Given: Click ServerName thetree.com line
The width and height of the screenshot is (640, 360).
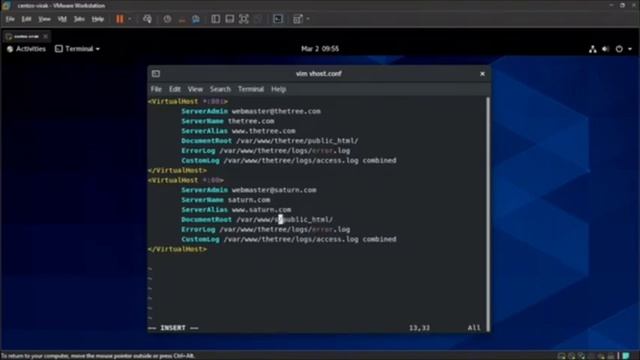Looking at the screenshot, I should click(228, 121).
